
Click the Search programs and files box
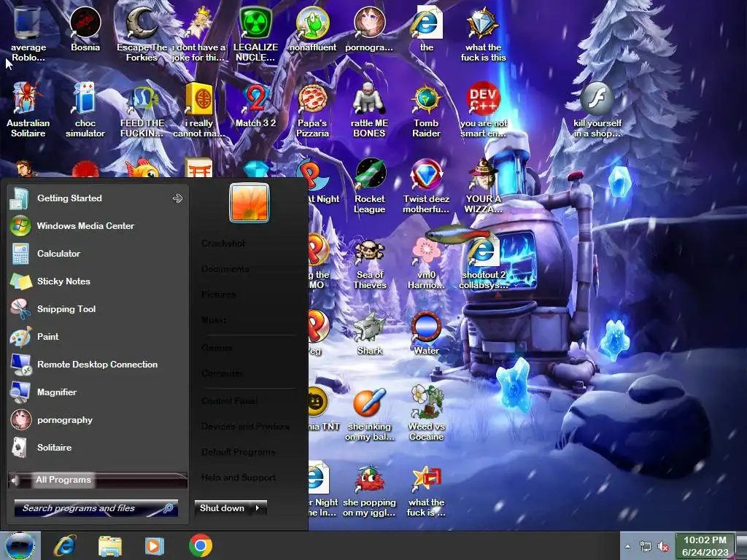pyautogui.click(x=96, y=508)
